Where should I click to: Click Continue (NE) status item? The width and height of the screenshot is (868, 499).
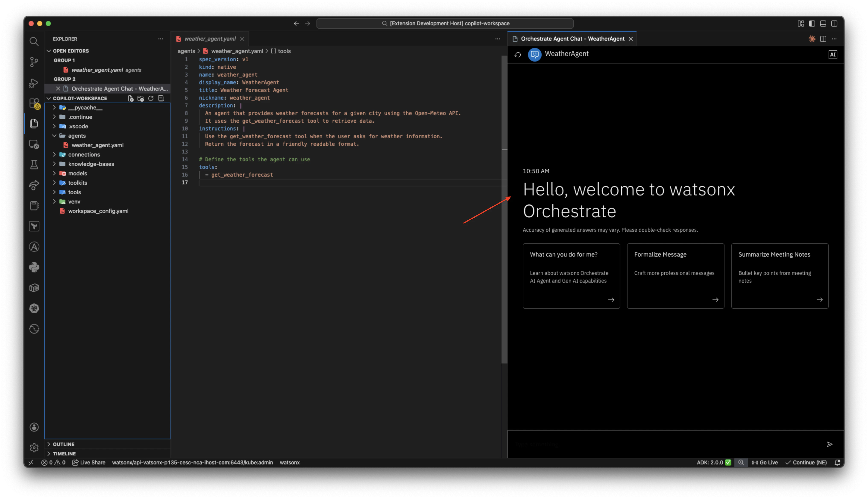tap(806, 462)
